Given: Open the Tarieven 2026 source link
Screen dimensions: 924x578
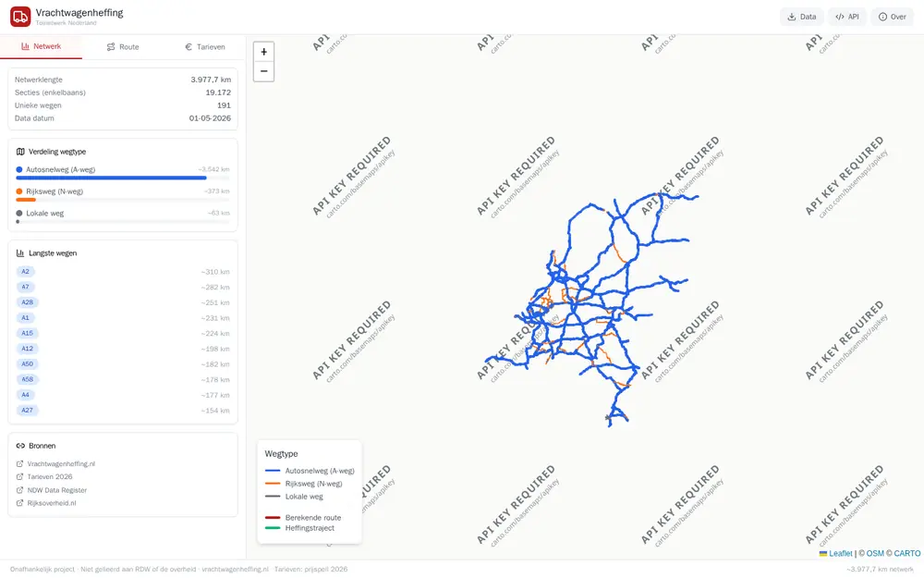Looking at the screenshot, I should [50, 477].
